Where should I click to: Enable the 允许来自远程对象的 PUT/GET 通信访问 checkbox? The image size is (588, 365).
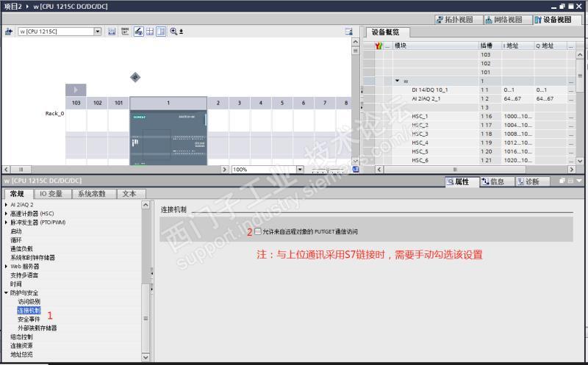point(258,231)
